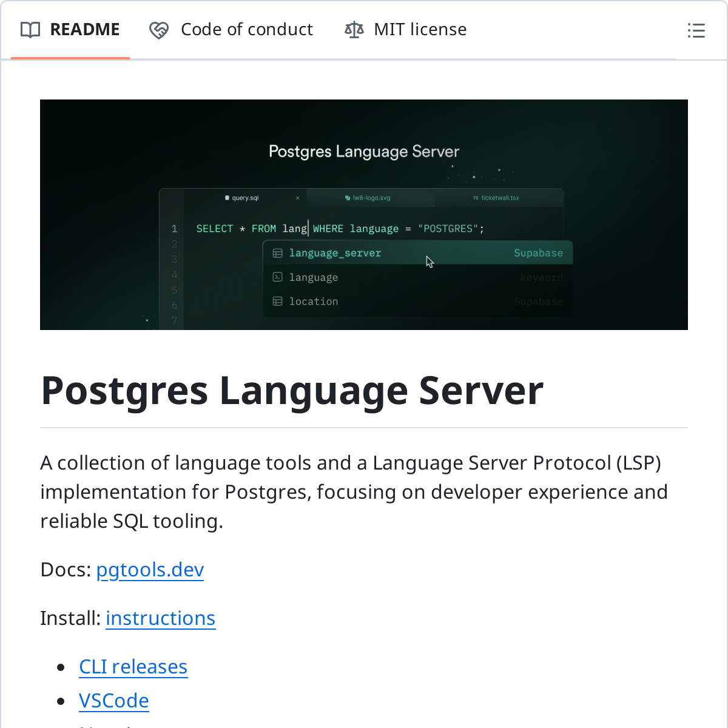Click the heart icon for Code of conduct

pos(159,30)
